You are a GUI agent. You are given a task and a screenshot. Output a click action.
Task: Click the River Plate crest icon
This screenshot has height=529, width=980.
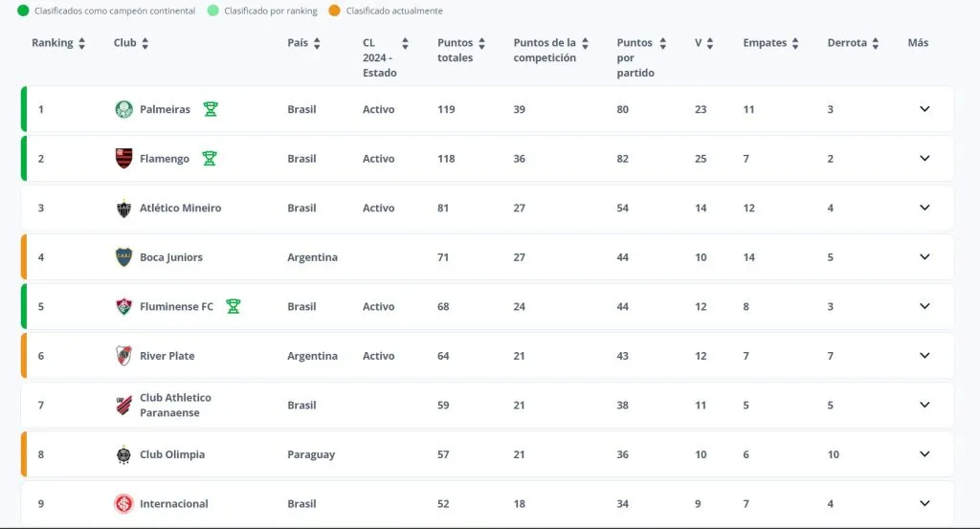(123, 356)
